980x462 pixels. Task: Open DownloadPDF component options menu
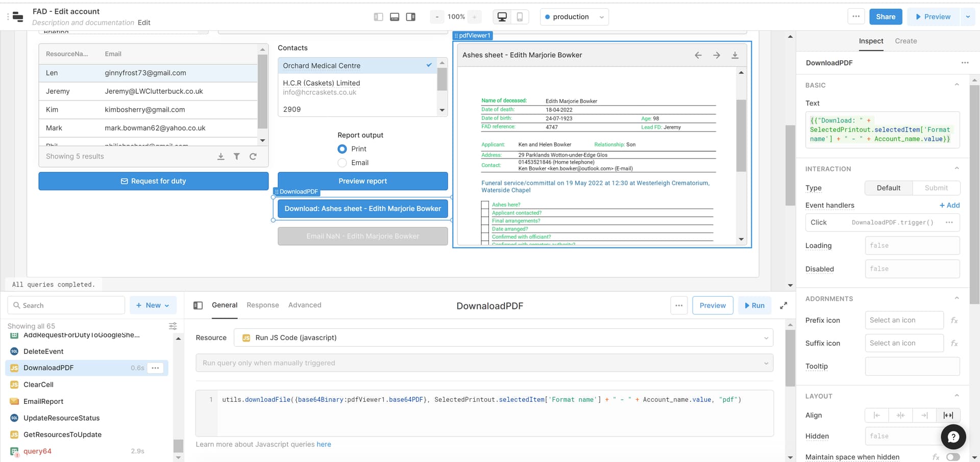tap(965, 63)
